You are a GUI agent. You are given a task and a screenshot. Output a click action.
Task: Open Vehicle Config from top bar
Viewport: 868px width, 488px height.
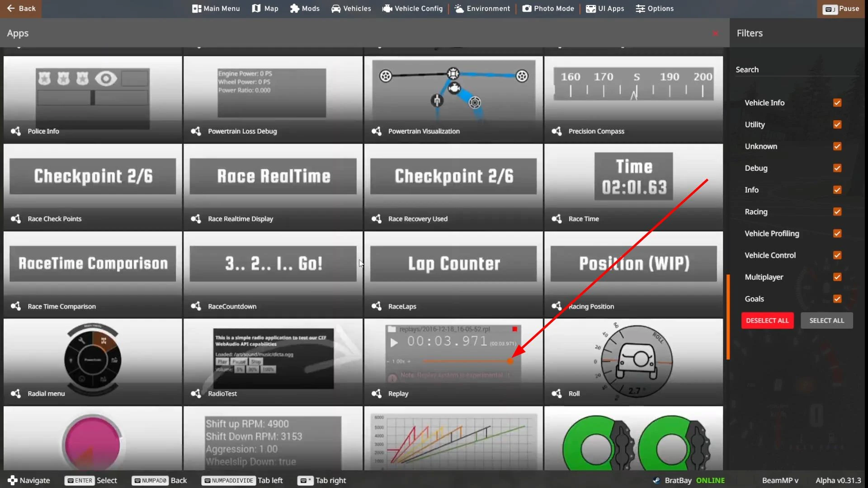[412, 9]
